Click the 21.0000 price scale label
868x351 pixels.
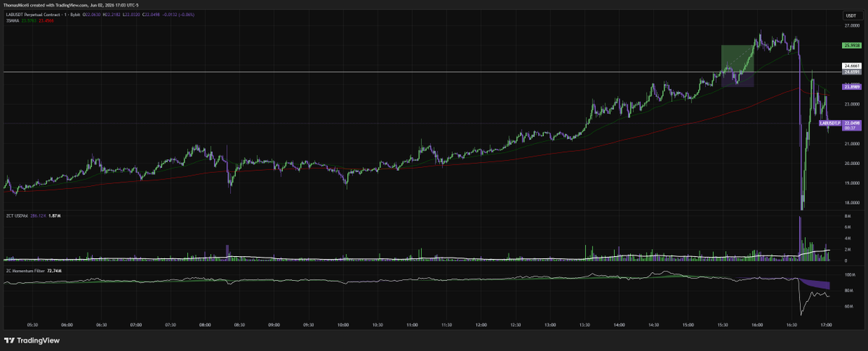click(x=851, y=143)
